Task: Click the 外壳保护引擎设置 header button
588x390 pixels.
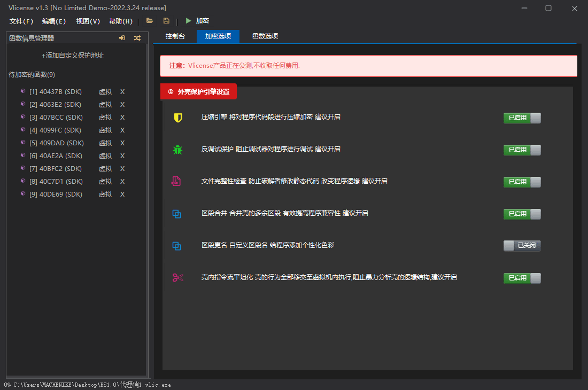Action: pyautogui.click(x=198, y=92)
